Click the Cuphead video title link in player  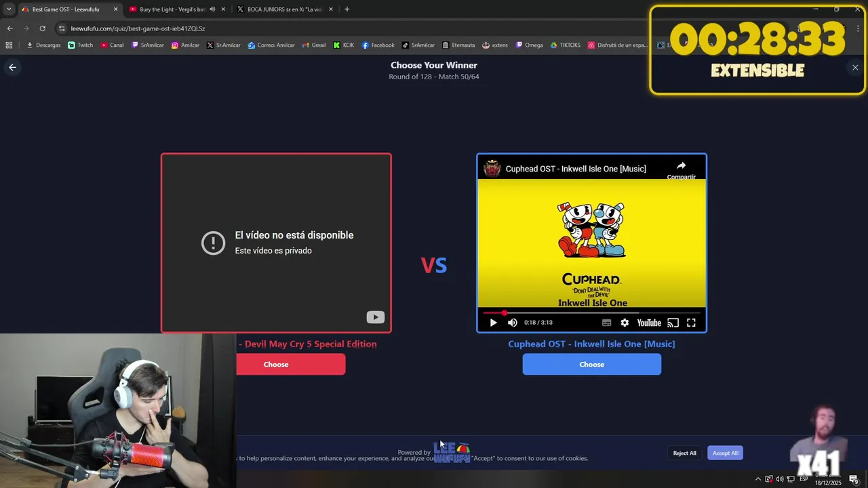coord(576,169)
